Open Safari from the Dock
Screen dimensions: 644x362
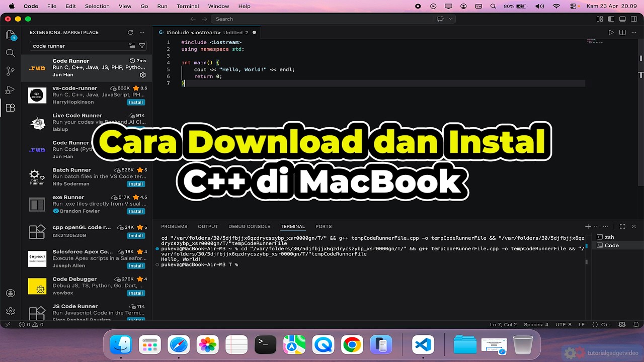tap(179, 345)
